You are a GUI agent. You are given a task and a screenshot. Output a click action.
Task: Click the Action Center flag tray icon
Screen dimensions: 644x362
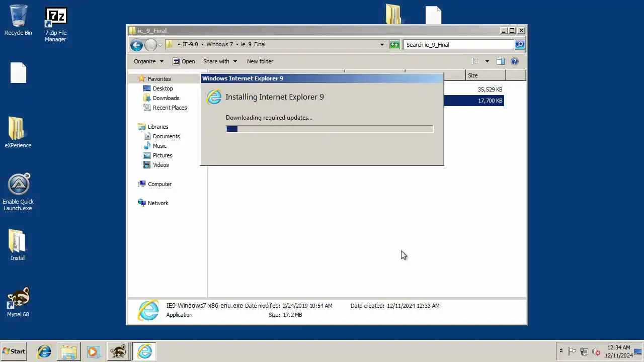tap(572, 351)
